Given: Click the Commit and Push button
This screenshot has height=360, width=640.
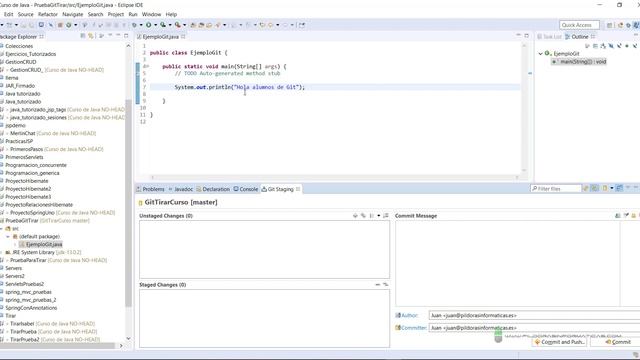Looking at the screenshot, I should click(x=559, y=342).
